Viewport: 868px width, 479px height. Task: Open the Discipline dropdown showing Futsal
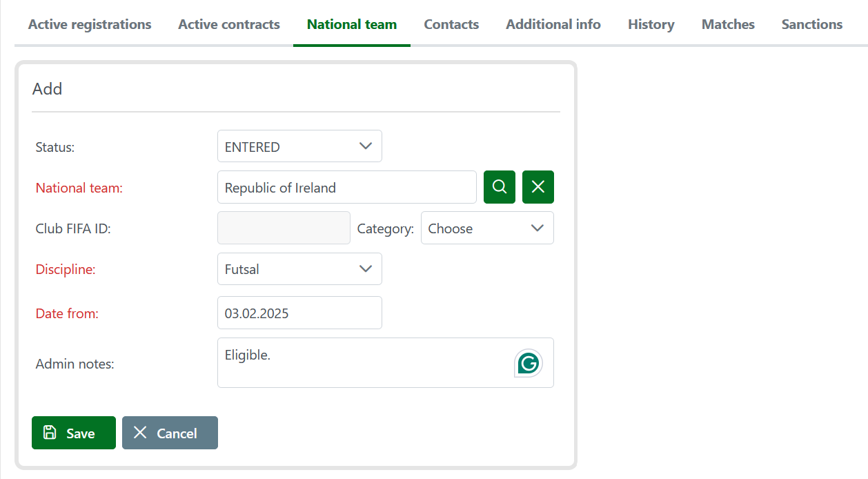click(x=299, y=269)
